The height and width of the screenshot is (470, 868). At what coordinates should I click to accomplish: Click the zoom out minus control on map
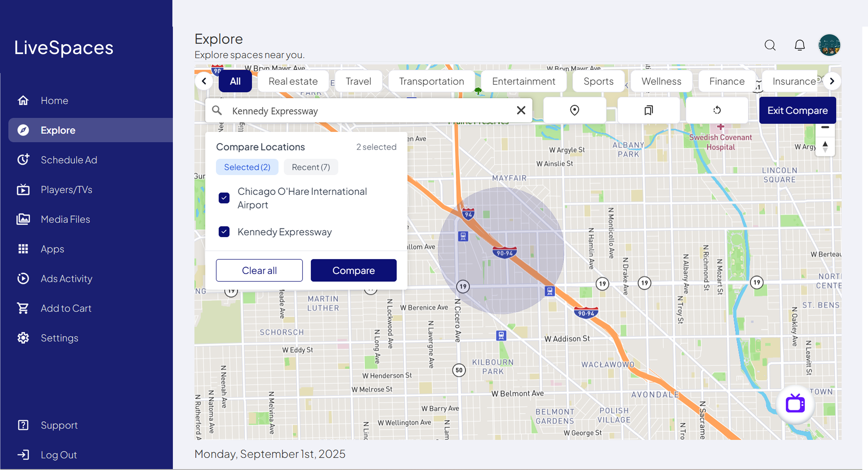tap(825, 127)
